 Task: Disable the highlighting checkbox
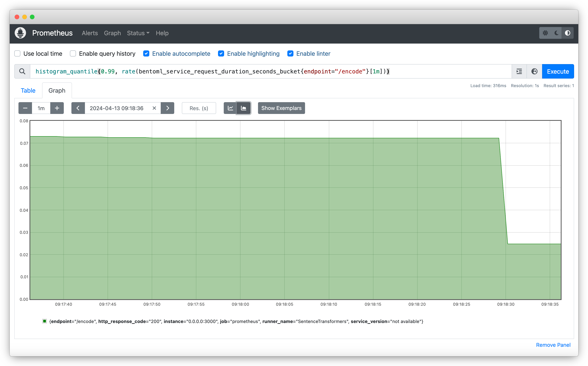pyautogui.click(x=221, y=53)
